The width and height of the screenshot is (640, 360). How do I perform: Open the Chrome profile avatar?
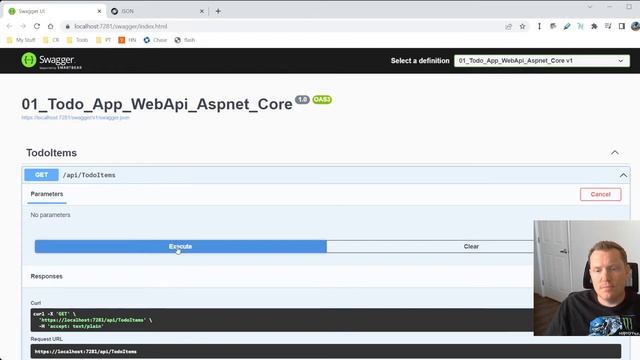coord(635,26)
